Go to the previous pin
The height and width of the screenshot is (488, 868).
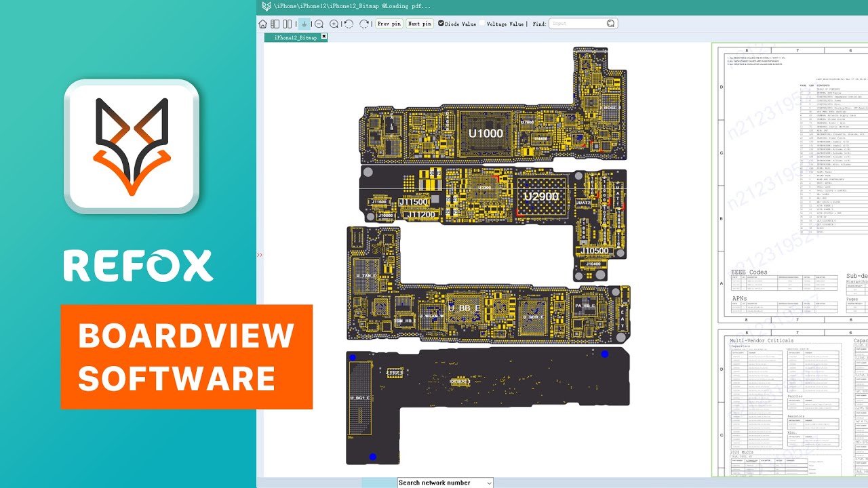(x=389, y=24)
